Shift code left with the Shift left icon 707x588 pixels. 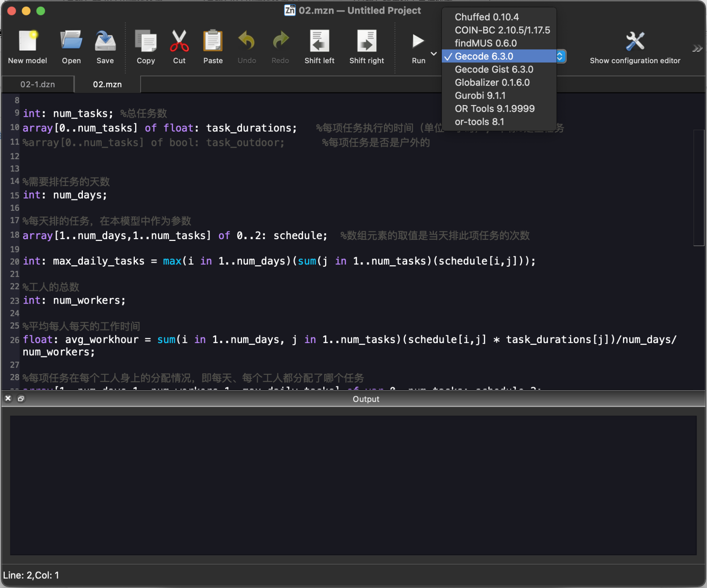319,41
